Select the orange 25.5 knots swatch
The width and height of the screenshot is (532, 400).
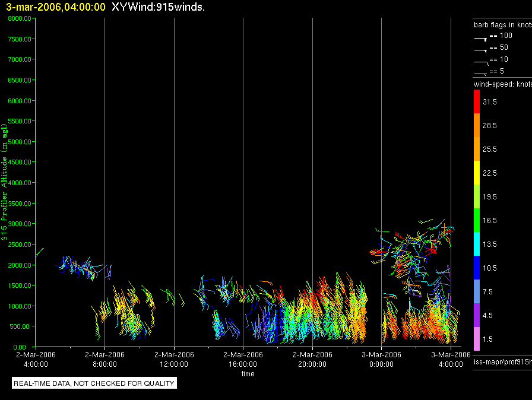click(x=477, y=149)
